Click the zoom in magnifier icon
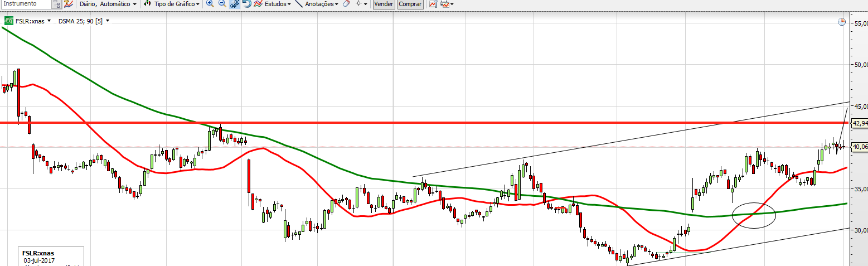Image resolution: width=868 pixels, height=266 pixels. (x=210, y=4)
